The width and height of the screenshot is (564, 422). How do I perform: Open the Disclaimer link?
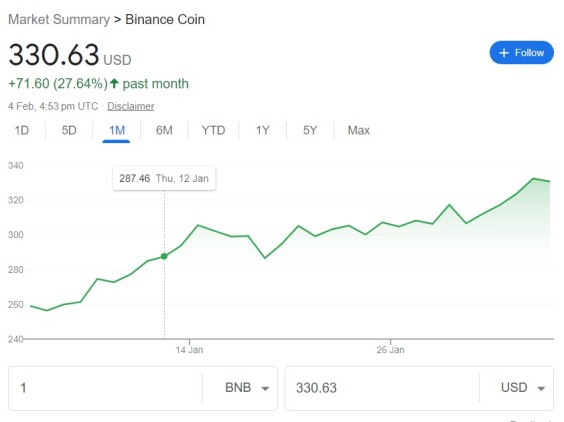[131, 106]
